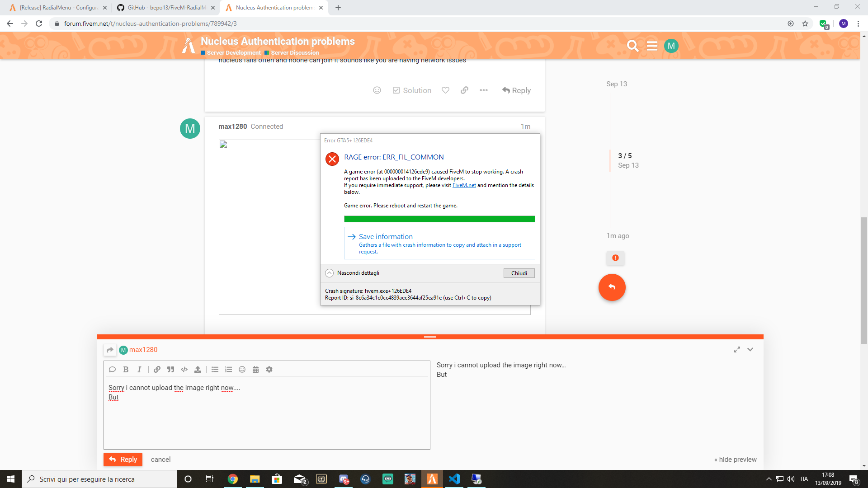This screenshot has height=488, width=868.
Task: Jump to Sep 13 at top of timeline
Action: pyautogui.click(x=617, y=84)
